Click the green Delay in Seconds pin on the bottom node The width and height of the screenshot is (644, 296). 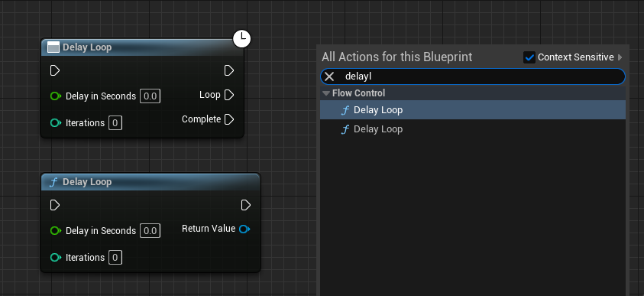pos(56,231)
